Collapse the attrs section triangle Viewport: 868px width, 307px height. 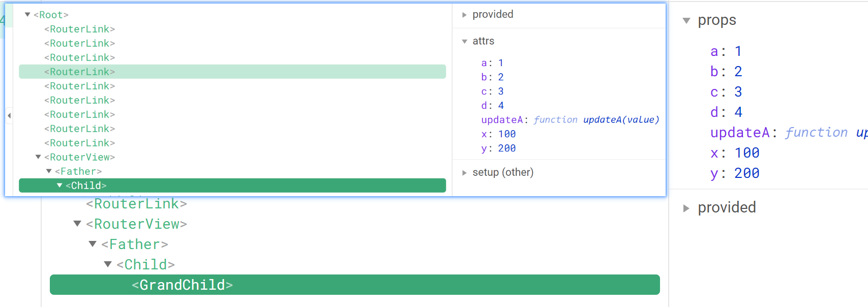click(x=464, y=41)
